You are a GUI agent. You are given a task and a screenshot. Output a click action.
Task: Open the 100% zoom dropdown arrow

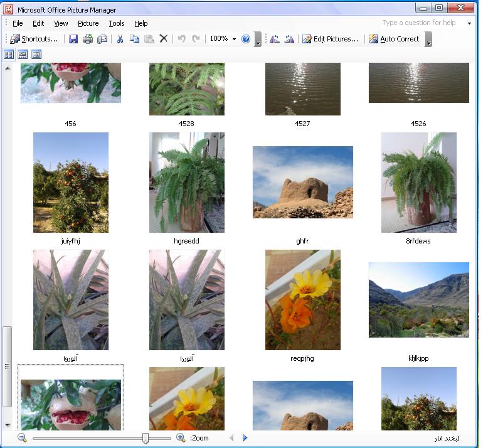(234, 39)
